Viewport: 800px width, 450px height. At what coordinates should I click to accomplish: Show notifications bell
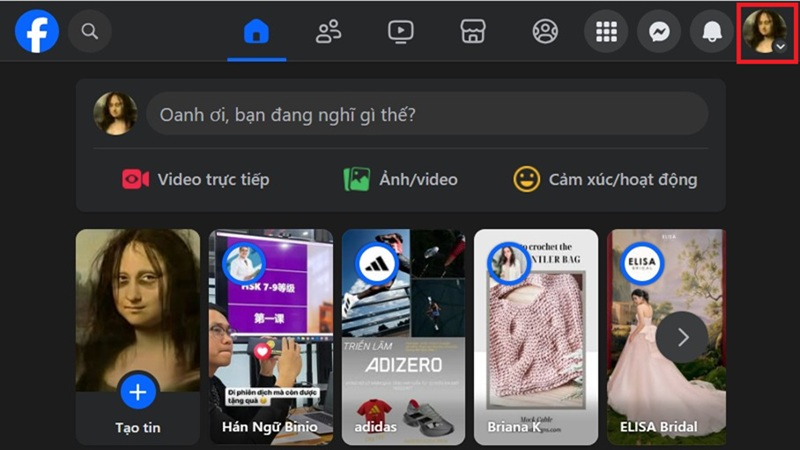(712, 32)
